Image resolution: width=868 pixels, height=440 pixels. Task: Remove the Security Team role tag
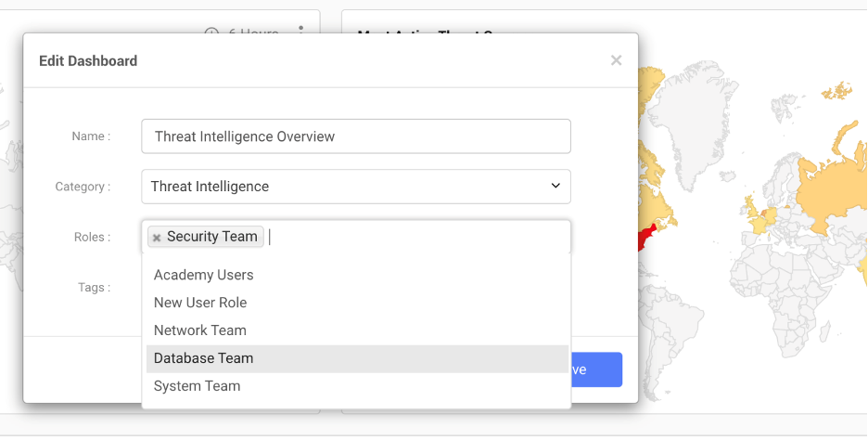157,238
